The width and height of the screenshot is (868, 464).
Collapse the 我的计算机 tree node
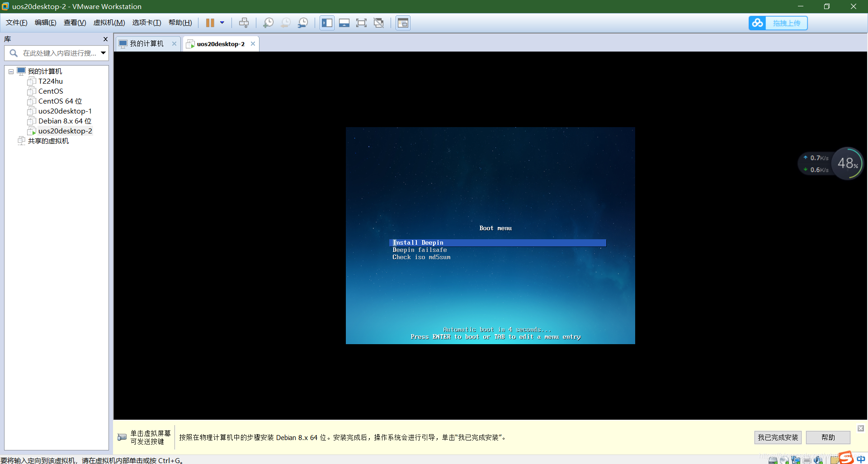[11, 71]
